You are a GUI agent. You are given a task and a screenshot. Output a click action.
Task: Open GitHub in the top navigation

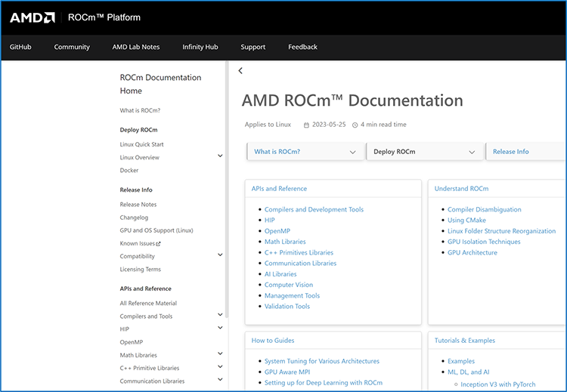(20, 47)
